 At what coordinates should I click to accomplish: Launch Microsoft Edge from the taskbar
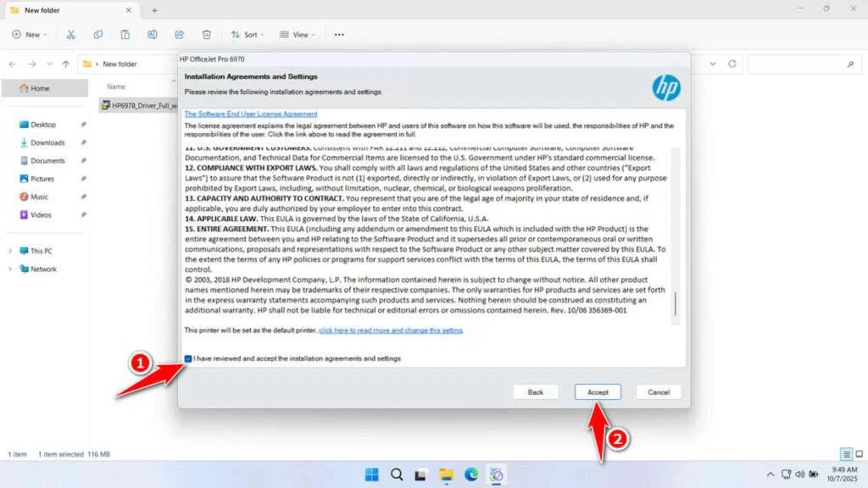471,474
